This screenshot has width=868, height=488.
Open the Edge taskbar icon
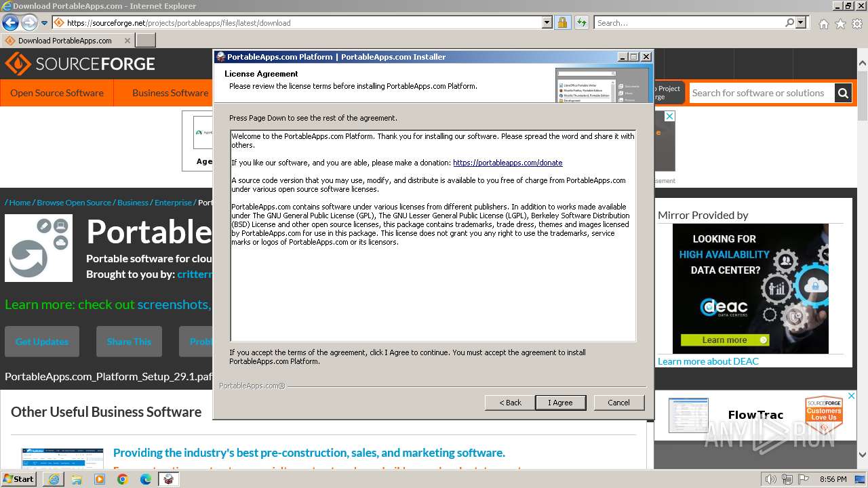146,479
